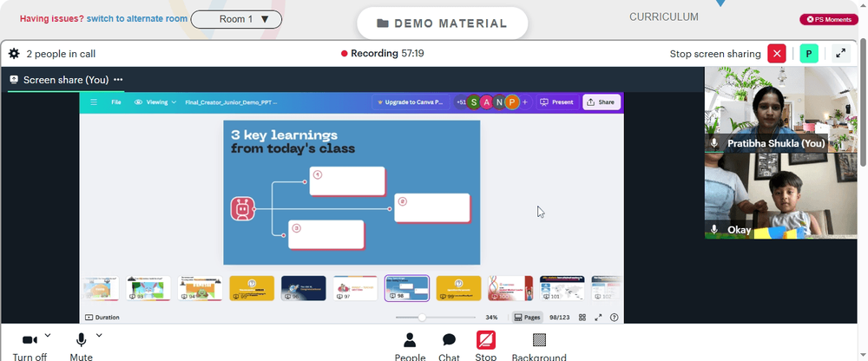Expand microphone options chevron next to Mute
Image resolution: width=868 pixels, height=361 pixels.
point(99,335)
